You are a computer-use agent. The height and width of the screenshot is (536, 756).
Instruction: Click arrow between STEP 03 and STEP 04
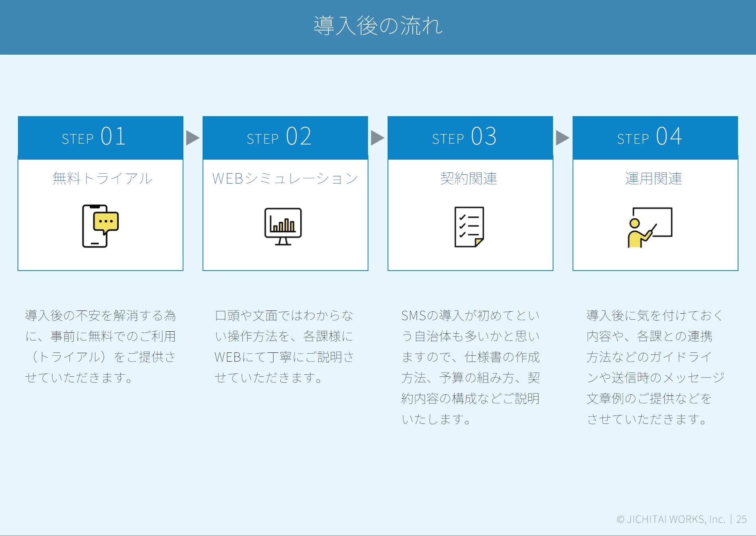(x=562, y=138)
